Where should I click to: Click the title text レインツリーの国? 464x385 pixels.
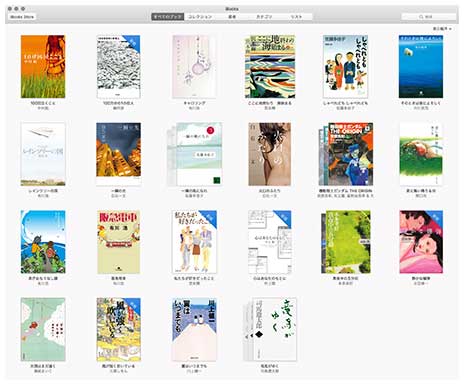43,191
